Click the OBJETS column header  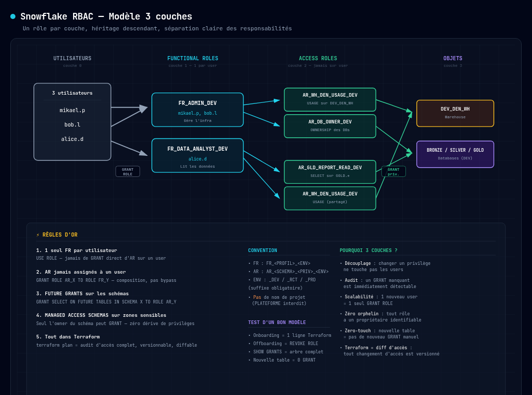point(453,58)
